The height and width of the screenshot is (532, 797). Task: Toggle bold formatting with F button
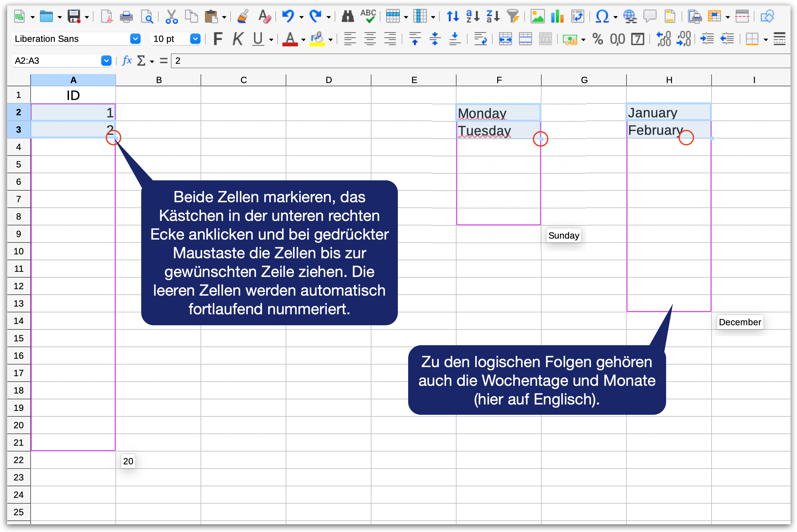(x=218, y=39)
